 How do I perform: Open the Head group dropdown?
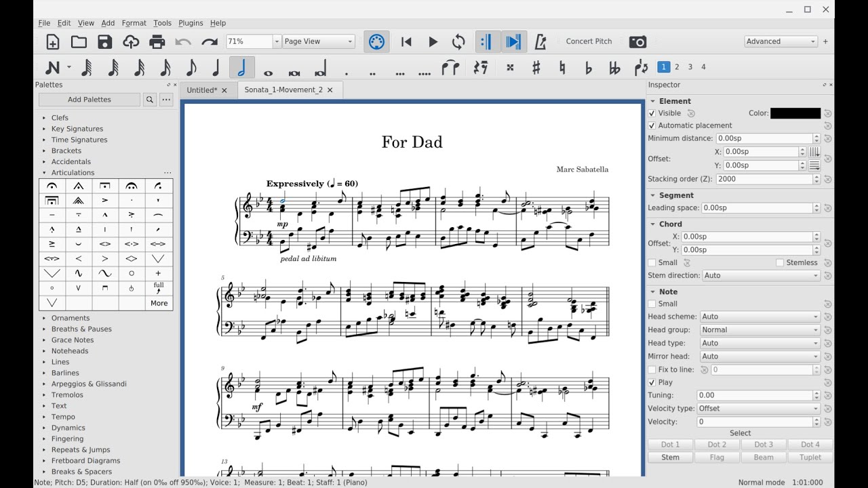(x=760, y=330)
